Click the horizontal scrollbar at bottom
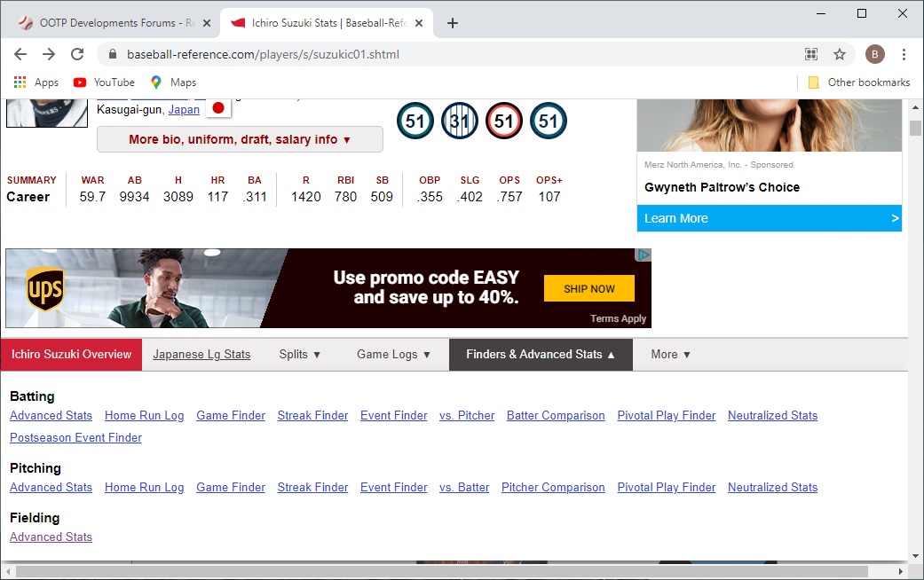Image resolution: width=924 pixels, height=580 pixels. pyautogui.click(x=442, y=572)
